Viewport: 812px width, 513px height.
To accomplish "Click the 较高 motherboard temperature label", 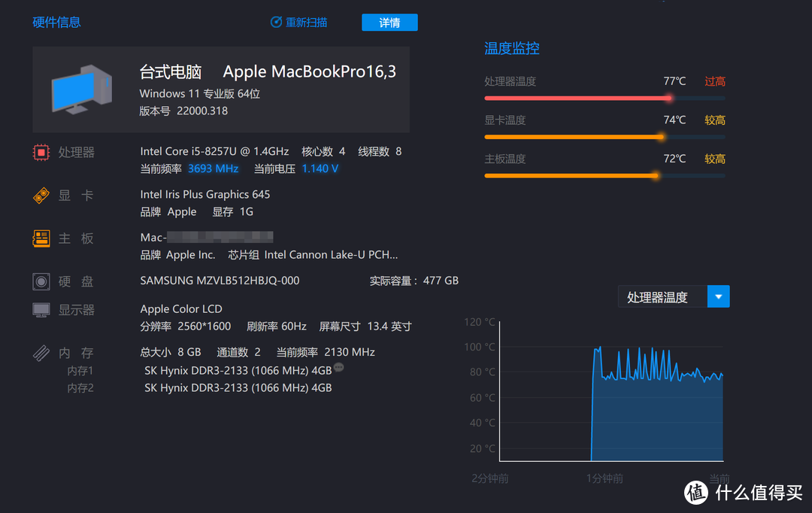I will click(x=714, y=159).
